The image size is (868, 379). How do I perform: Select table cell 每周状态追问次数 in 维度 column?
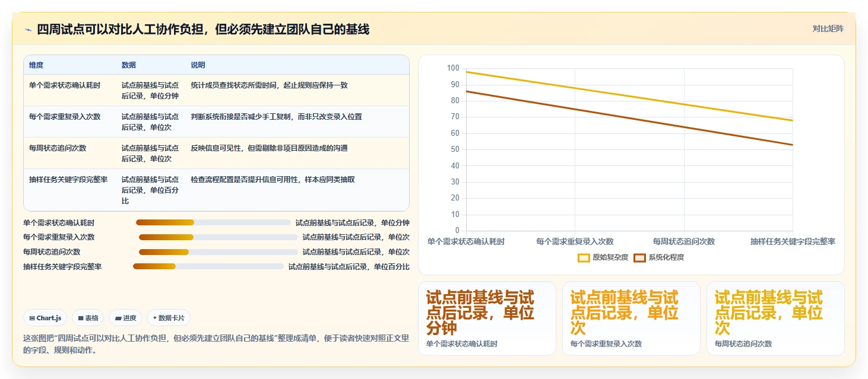click(x=58, y=148)
